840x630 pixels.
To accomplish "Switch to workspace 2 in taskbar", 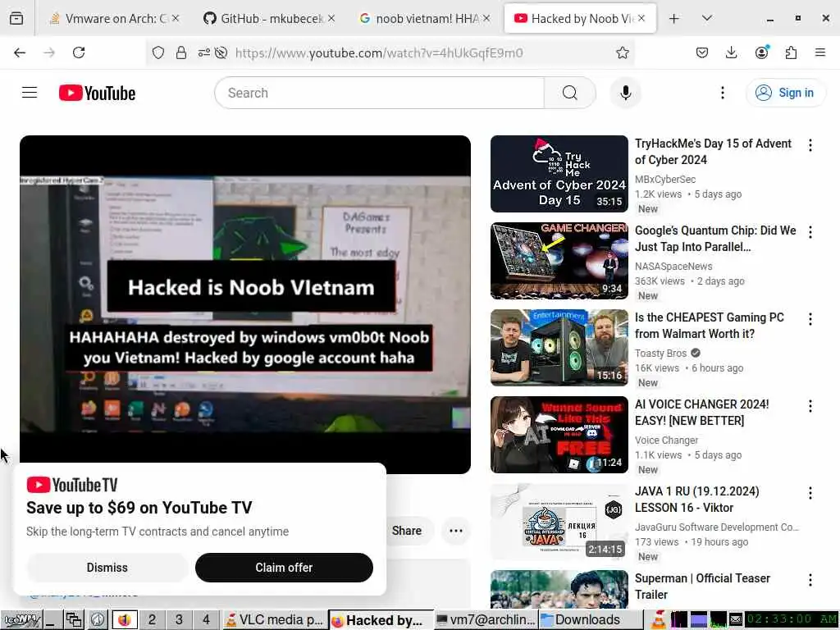I will [152, 620].
